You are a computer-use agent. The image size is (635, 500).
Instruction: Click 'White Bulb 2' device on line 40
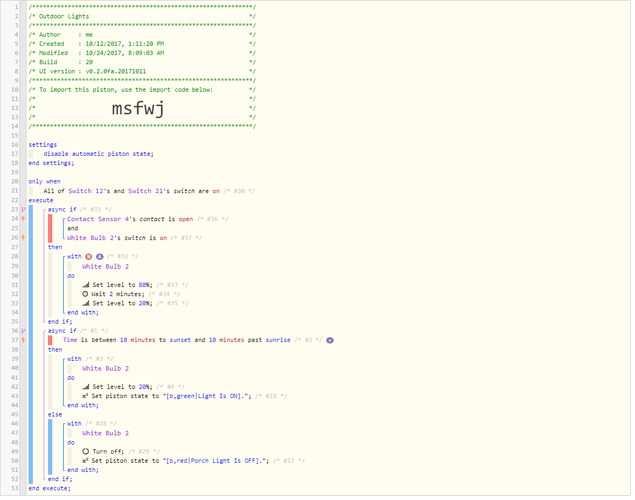point(105,368)
